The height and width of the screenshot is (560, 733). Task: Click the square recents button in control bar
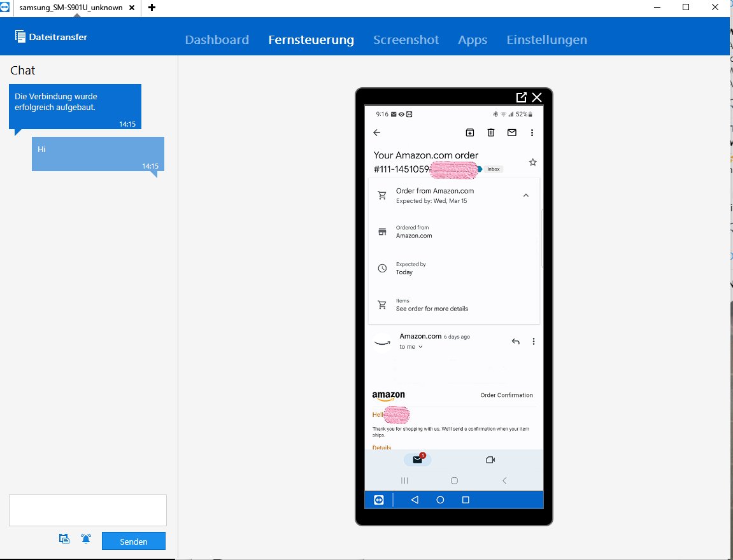coord(466,500)
